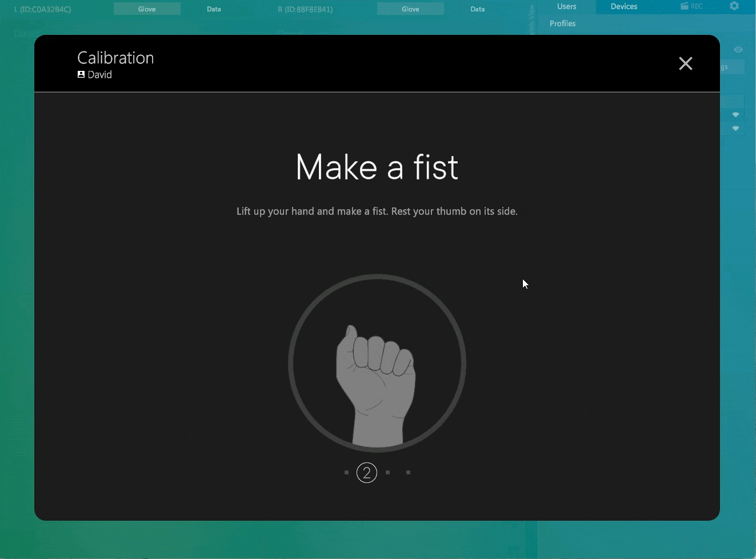Select Data view for left glove C0A32B4C

click(214, 9)
